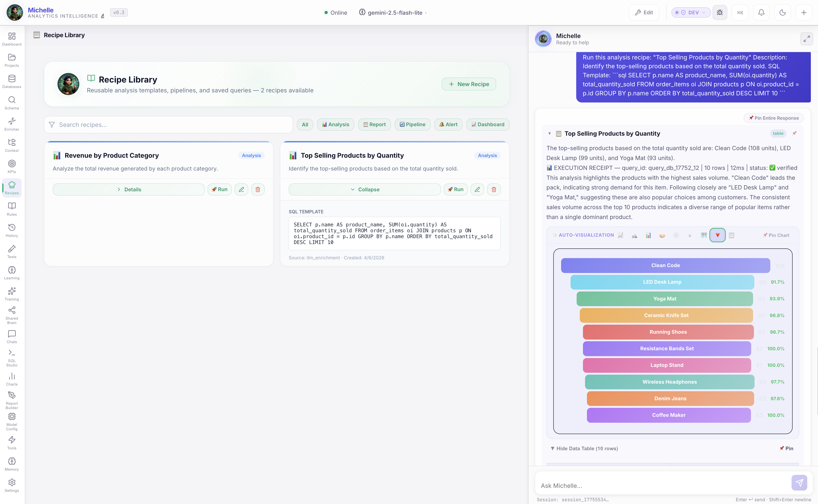Open the Report Builder from the sidebar
This screenshot has height=504, width=818.
(12, 399)
